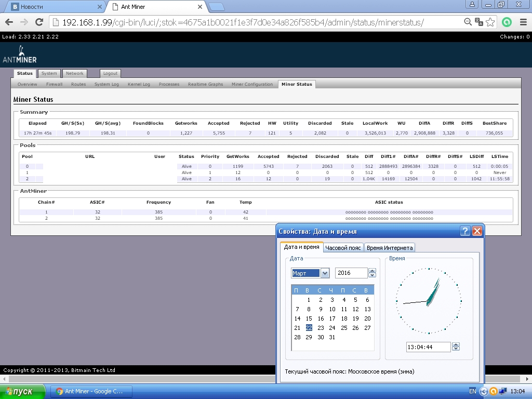Open the Время Интернета tab

click(390, 248)
